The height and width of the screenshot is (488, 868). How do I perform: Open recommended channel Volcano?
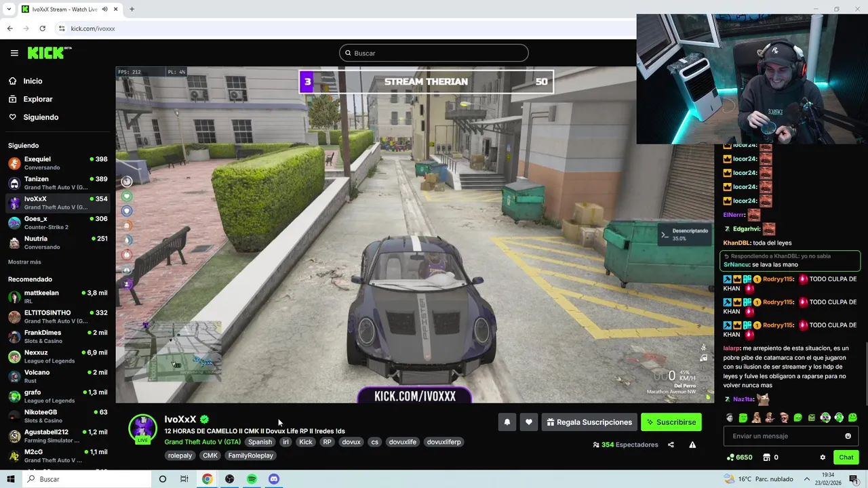58,376
